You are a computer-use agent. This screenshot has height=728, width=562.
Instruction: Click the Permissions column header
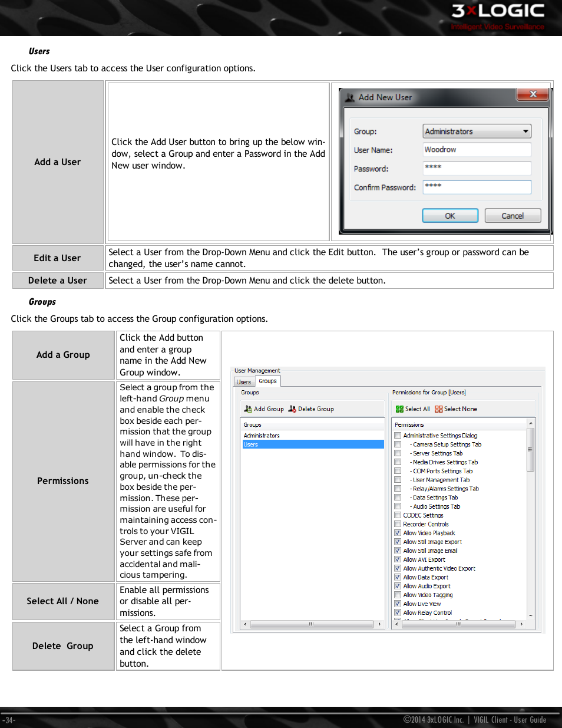pos(459,424)
